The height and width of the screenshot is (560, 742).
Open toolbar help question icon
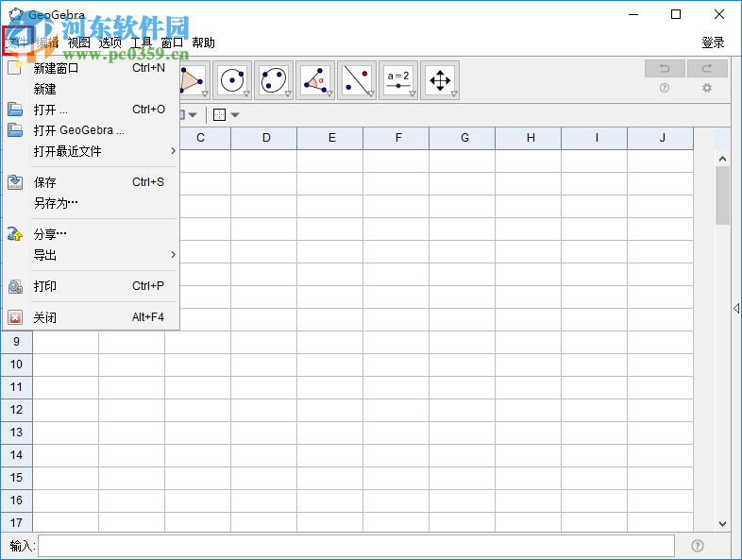pyautogui.click(x=665, y=88)
